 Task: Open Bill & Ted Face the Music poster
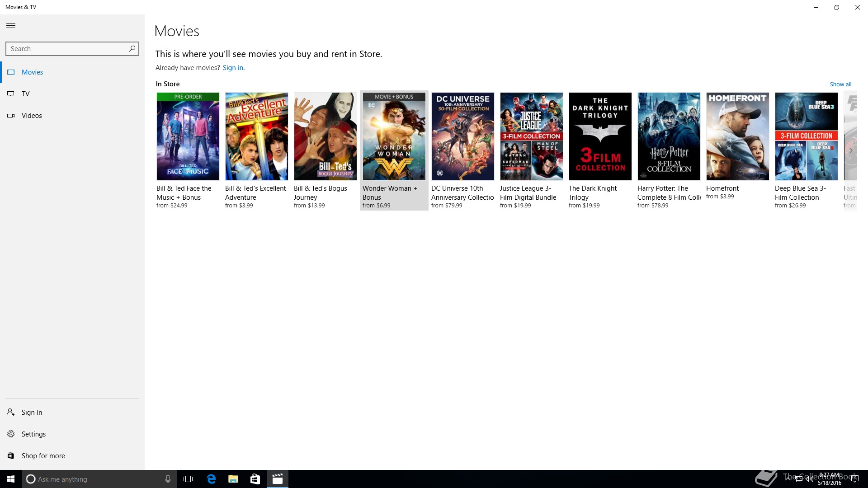click(x=188, y=136)
